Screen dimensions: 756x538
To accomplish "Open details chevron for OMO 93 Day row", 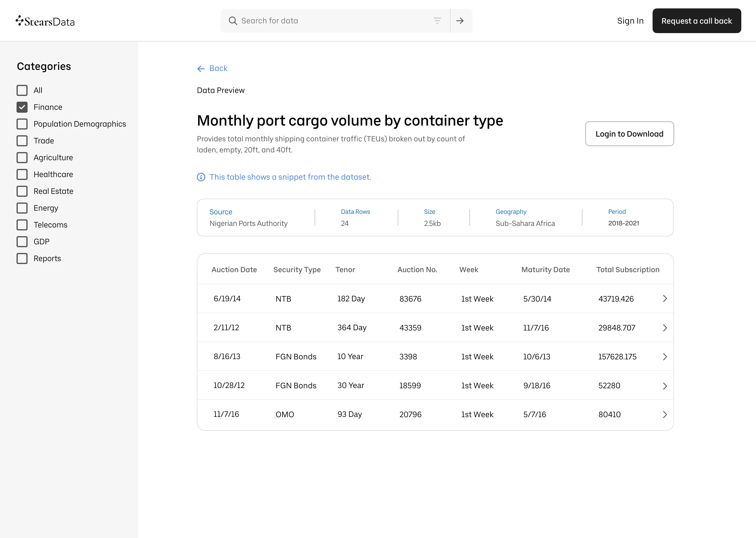I will 665,415.
